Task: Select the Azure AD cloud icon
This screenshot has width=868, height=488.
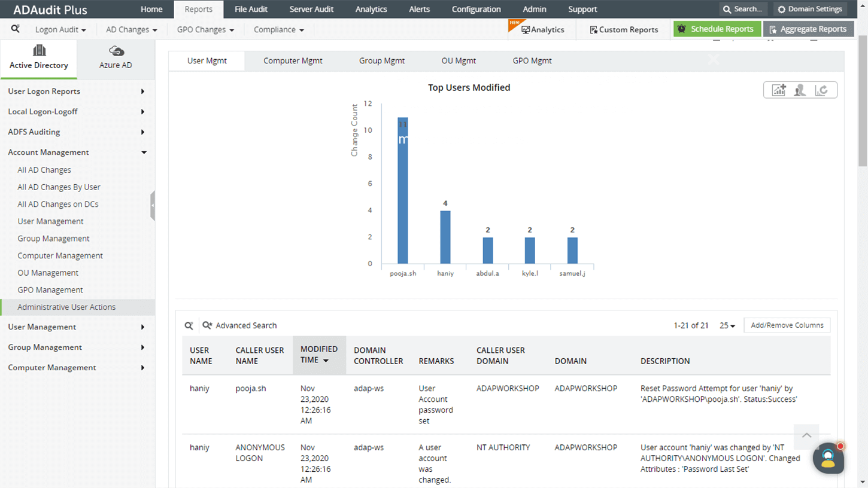Action: tap(116, 51)
